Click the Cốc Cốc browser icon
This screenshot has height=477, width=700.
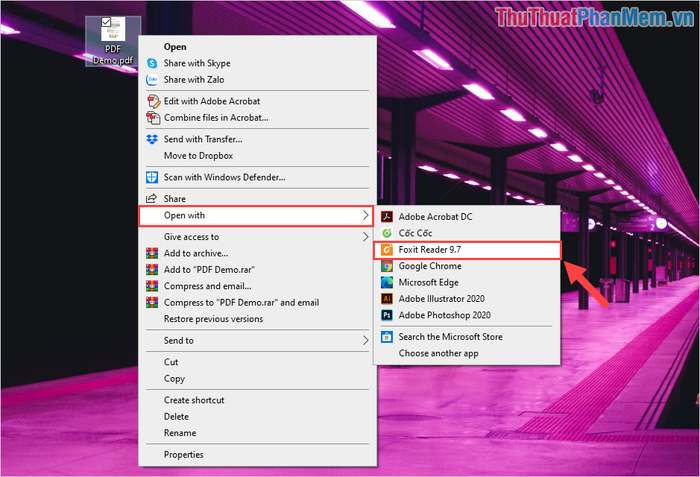(x=387, y=233)
